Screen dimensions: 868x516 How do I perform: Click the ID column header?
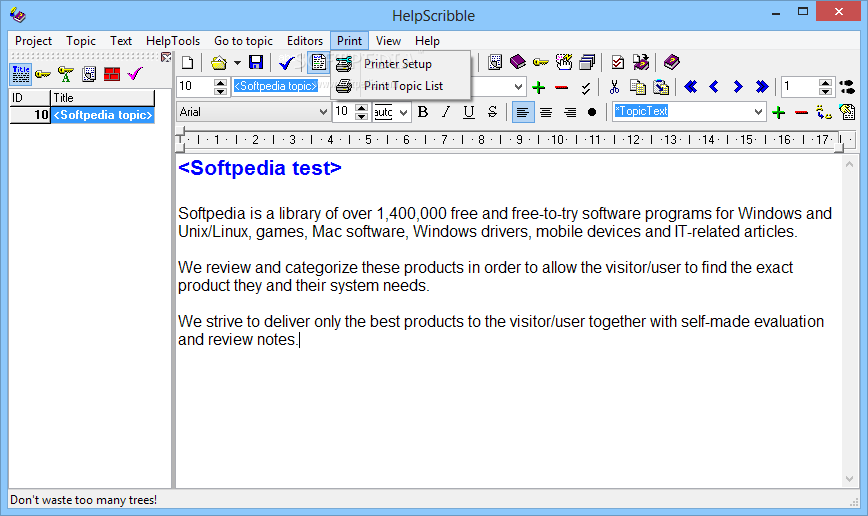pyautogui.click(x=30, y=98)
